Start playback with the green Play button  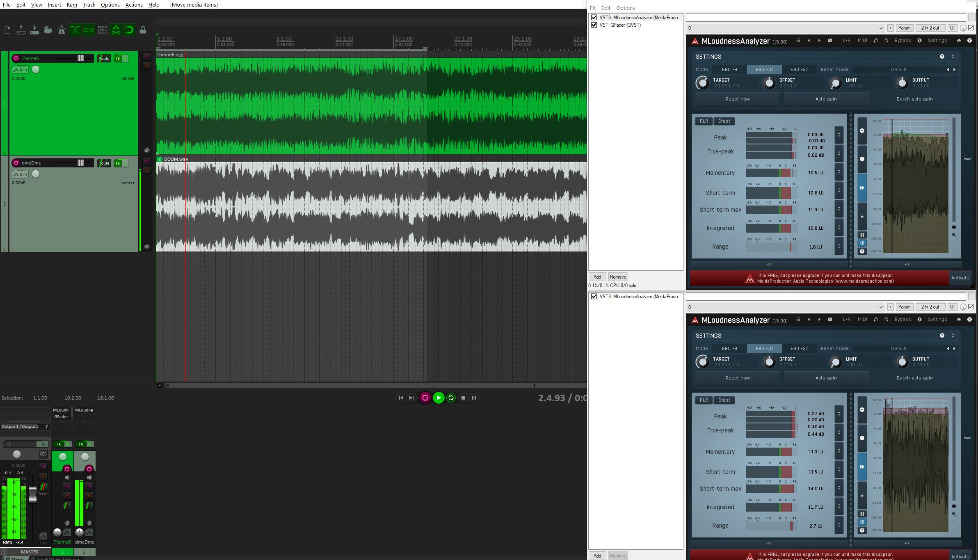tap(439, 398)
